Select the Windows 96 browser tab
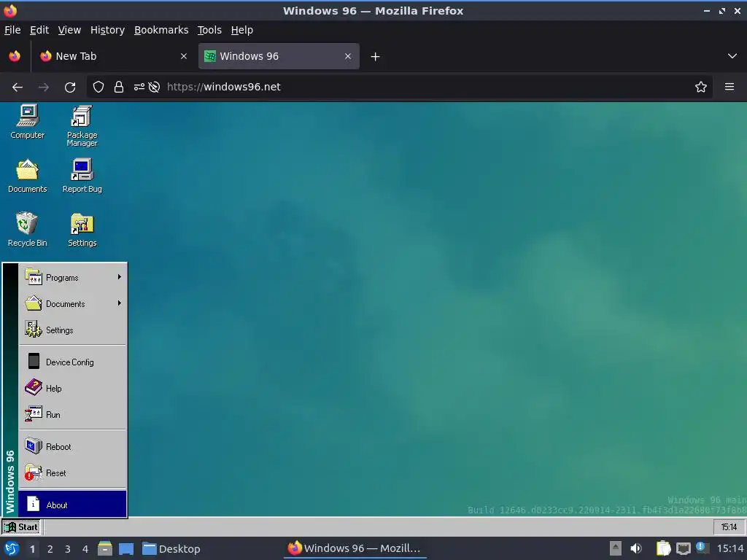The height and width of the screenshot is (560, 747). tap(279, 56)
